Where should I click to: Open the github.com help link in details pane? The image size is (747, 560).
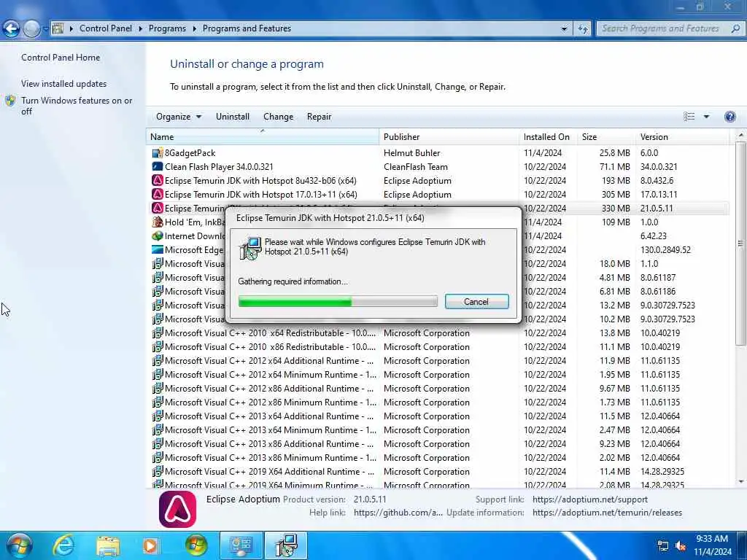pyautogui.click(x=398, y=513)
